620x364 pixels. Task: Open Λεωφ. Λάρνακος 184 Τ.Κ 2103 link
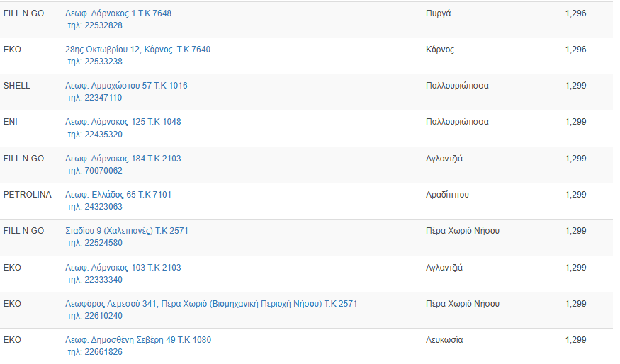point(123,159)
